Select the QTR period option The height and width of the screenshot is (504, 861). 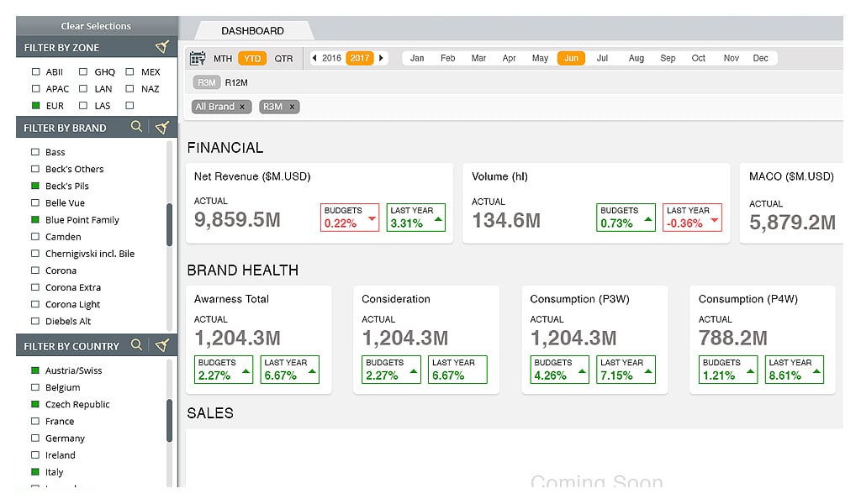click(x=284, y=59)
